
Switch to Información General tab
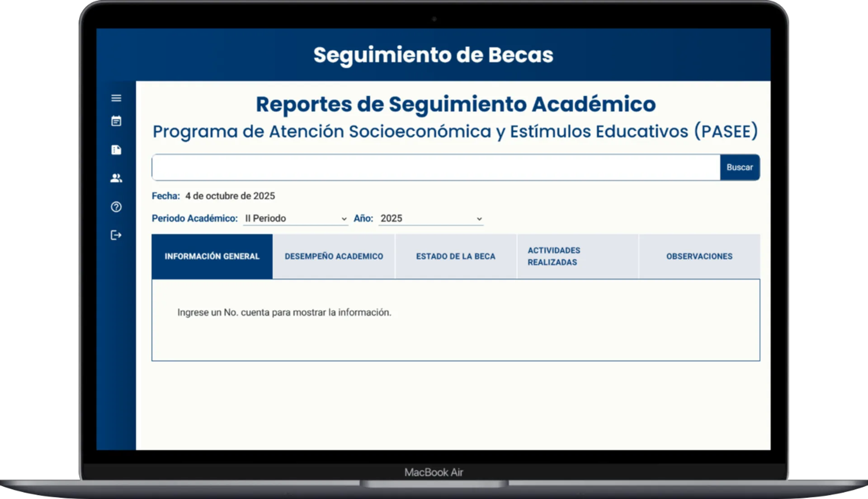point(212,256)
